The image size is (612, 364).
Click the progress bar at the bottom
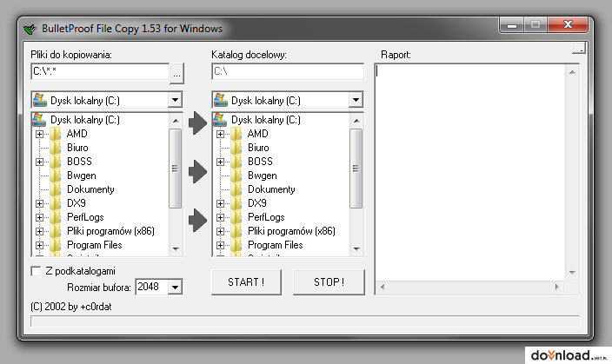305,321
